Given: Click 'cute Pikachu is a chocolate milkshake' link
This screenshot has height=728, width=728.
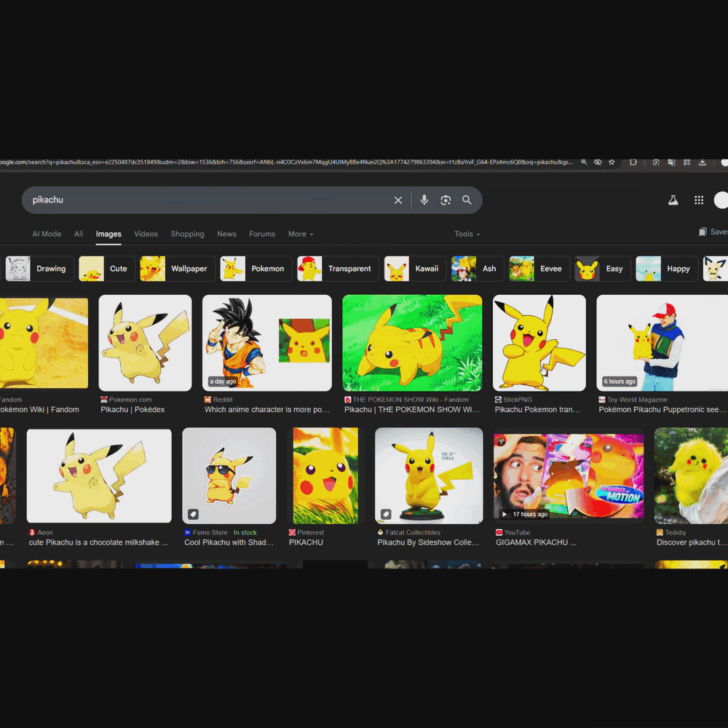Looking at the screenshot, I should pyautogui.click(x=98, y=542).
